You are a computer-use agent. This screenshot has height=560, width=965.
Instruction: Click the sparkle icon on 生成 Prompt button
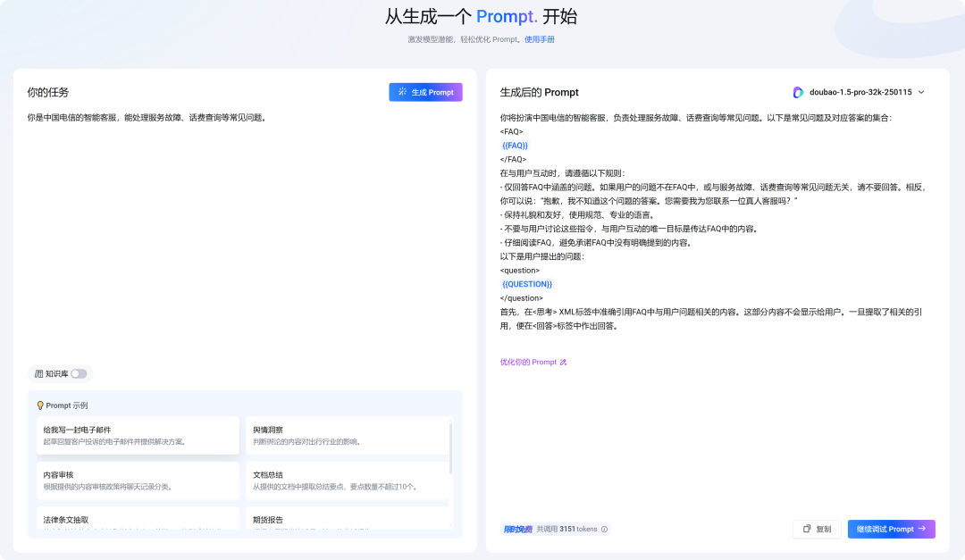click(402, 92)
